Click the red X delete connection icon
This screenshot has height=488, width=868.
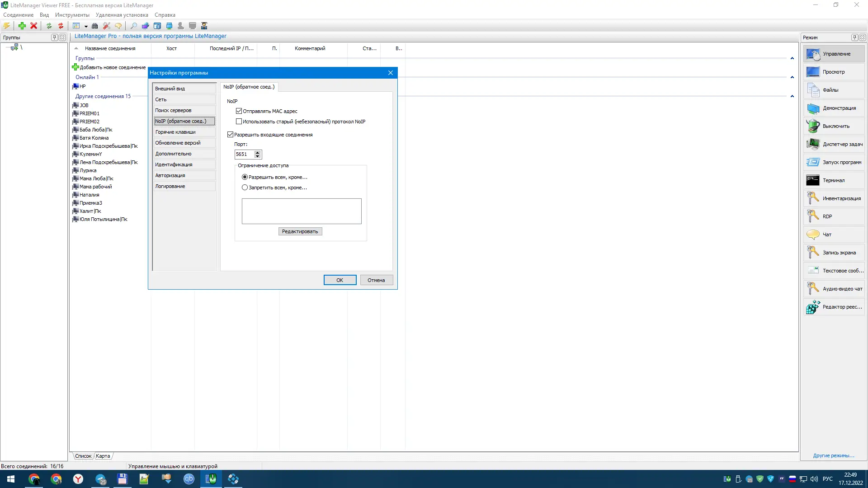[x=33, y=26]
